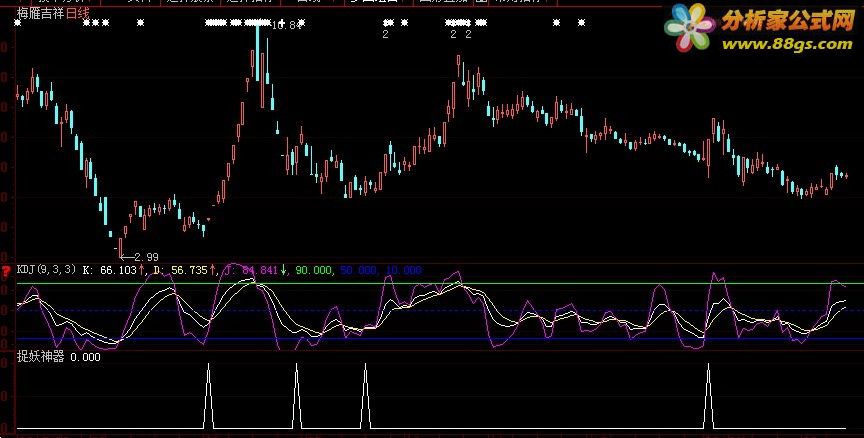Click the red 日线 period label
864x438 pixels.
click(x=77, y=13)
